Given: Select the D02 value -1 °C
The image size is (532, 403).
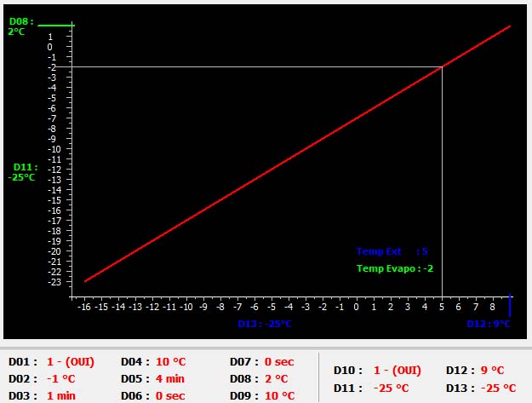Looking at the screenshot, I should click(x=60, y=378).
